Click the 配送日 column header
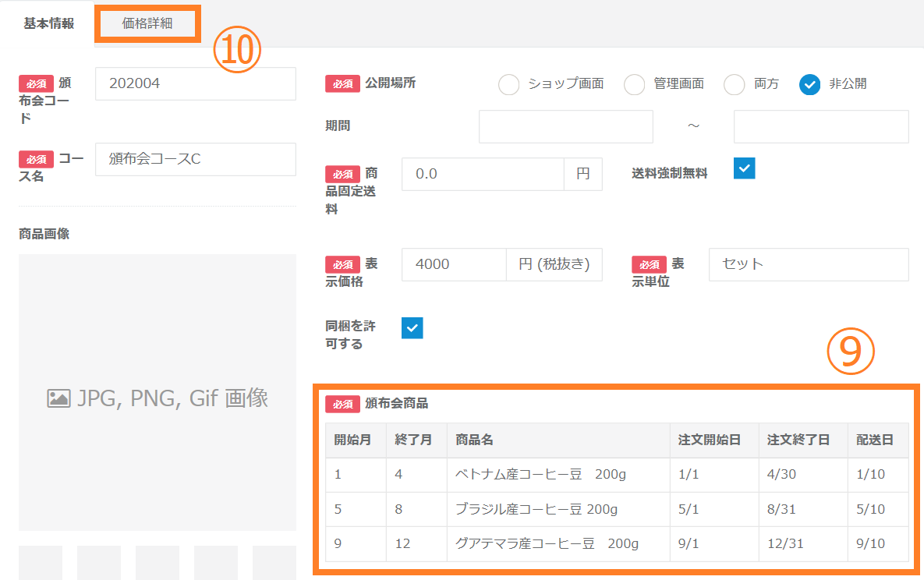Screen dimensions: 924x580 click(x=878, y=440)
